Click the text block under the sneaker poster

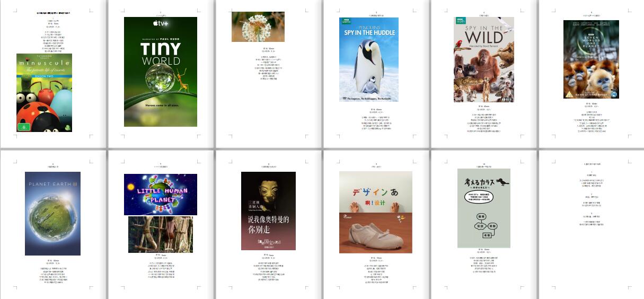(376, 270)
